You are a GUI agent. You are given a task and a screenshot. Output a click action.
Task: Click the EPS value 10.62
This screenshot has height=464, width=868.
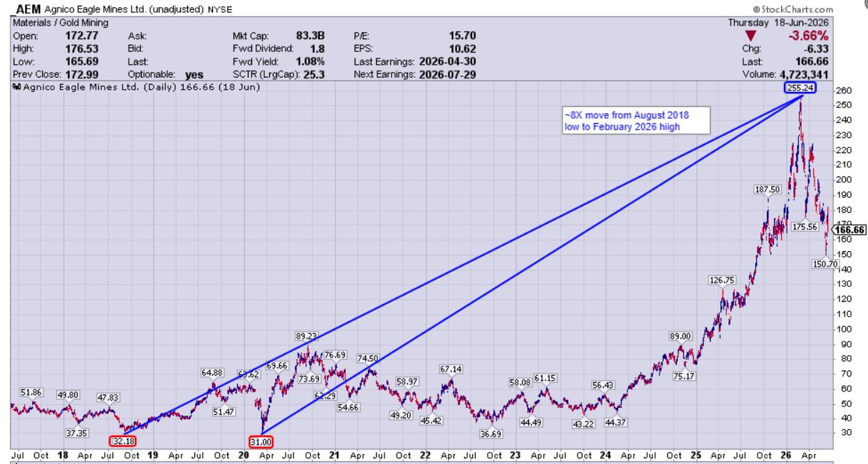pos(464,48)
